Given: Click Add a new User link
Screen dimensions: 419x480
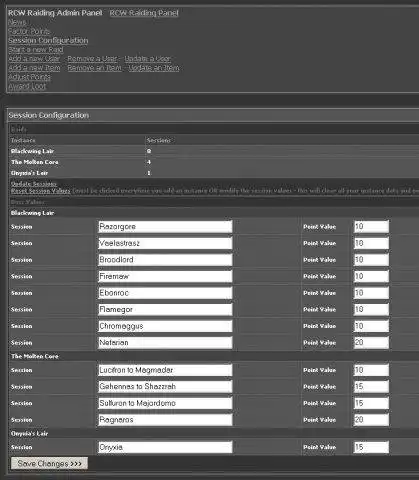Looking at the screenshot, I should pos(34,59).
